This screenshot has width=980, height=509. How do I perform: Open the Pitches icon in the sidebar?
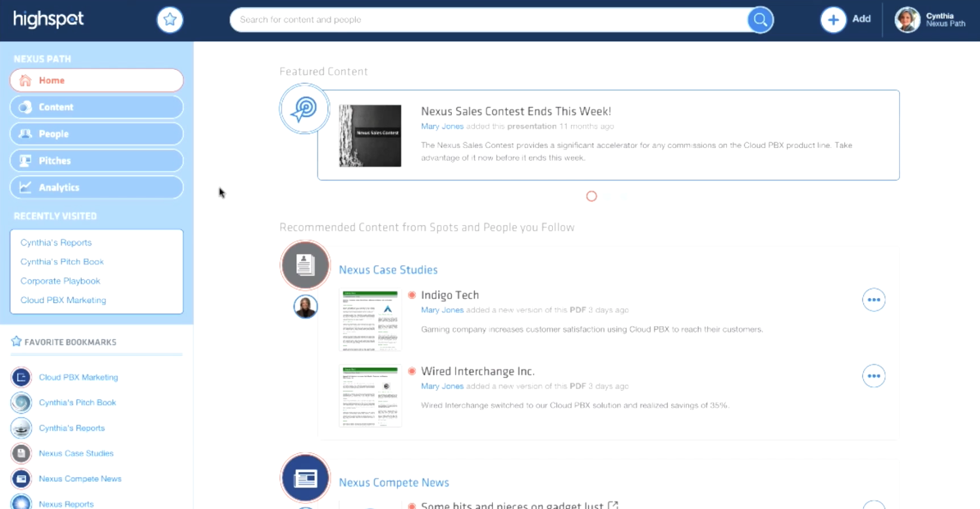(x=25, y=160)
